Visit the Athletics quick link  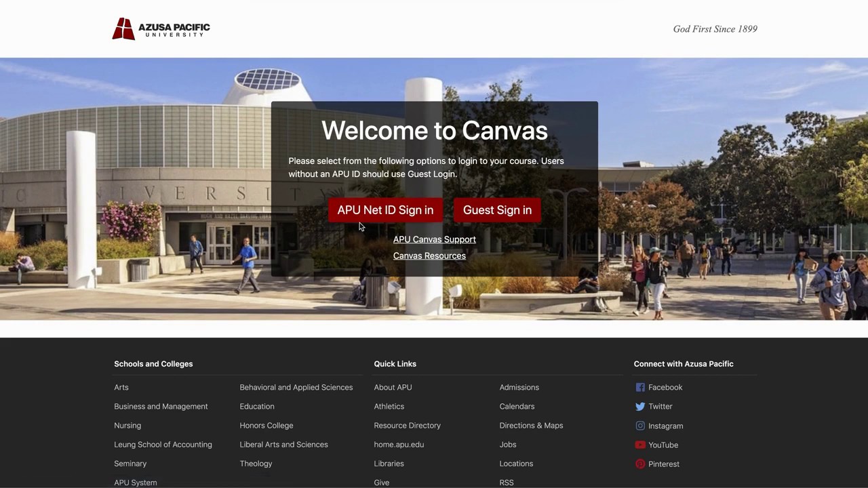(389, 407)
